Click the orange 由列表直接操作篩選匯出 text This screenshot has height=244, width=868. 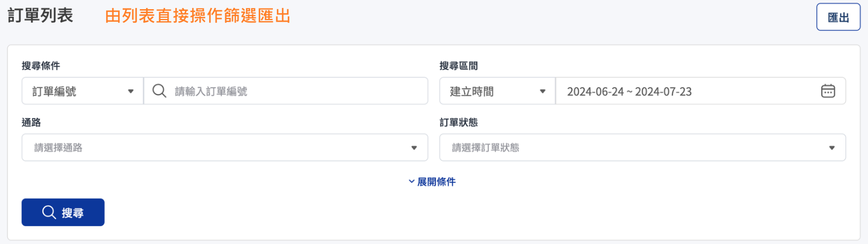click(x=198, y=16)
